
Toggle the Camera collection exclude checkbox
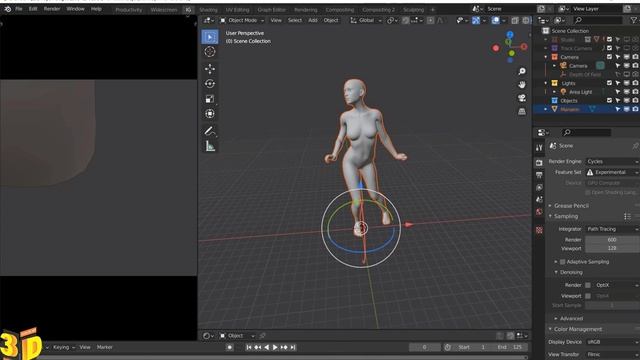609,57
